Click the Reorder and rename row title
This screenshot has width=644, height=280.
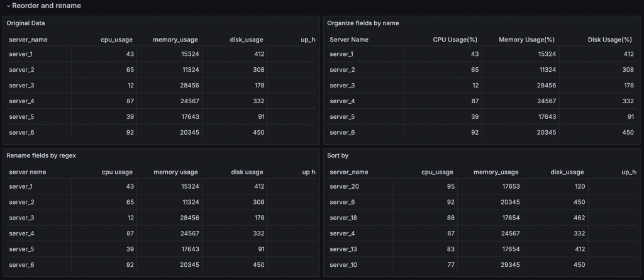(46, 6)
